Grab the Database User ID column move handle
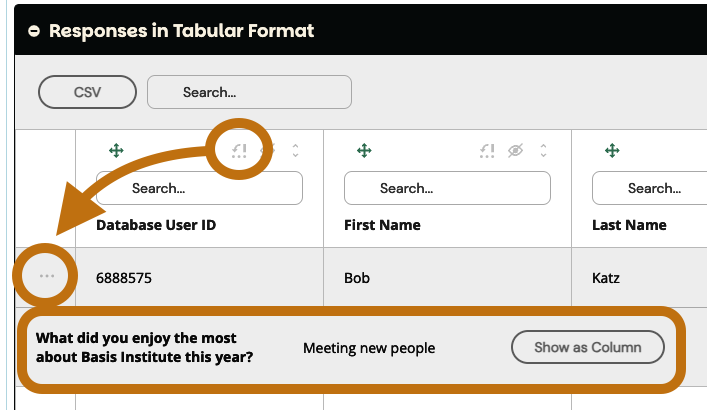The image size is (707, 410). pos(116,151)
